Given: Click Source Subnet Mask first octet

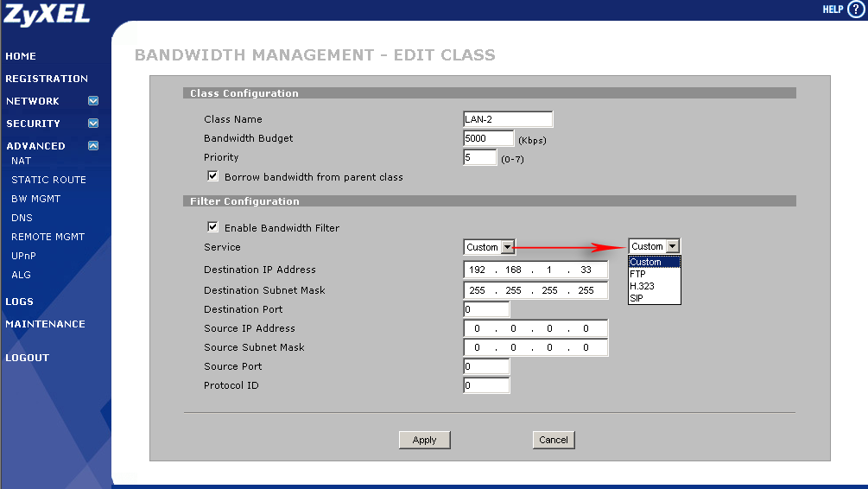Looking at the screenshot, I should (x=477, y=347).
